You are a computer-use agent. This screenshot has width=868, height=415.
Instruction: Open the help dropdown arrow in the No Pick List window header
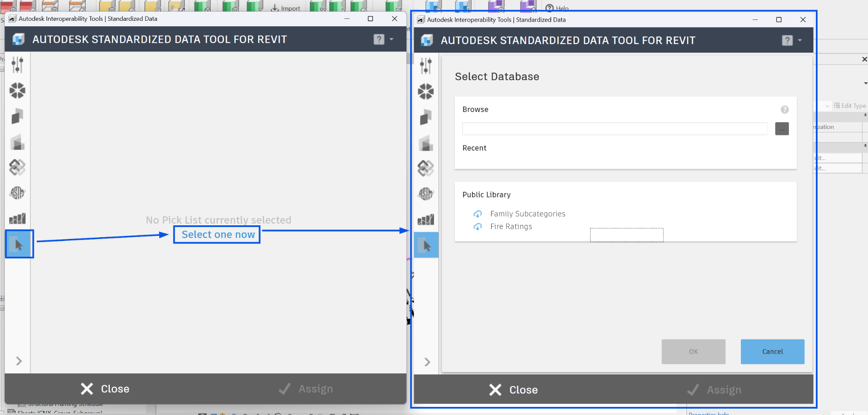tap(392, 39)
